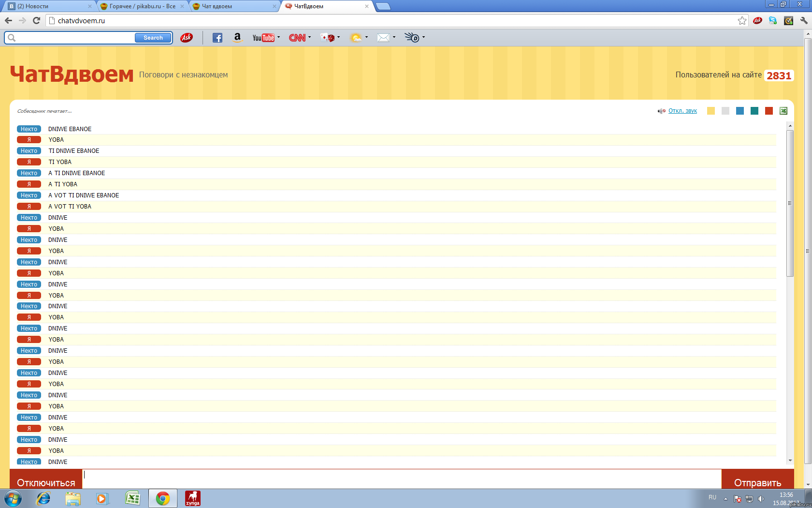Screen dimensions: 812x508
Task: Bookmark this page with the star icon
Action: tap(742, 20)
